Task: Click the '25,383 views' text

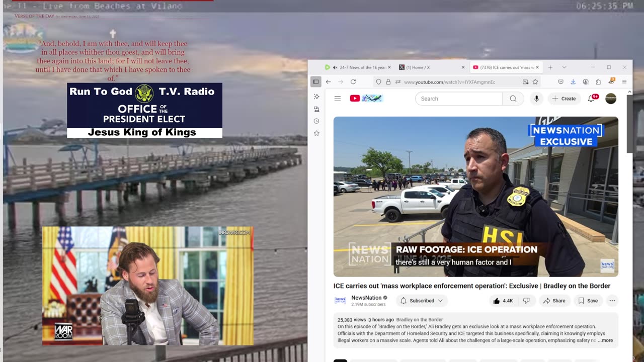Action: coord(352,320)
